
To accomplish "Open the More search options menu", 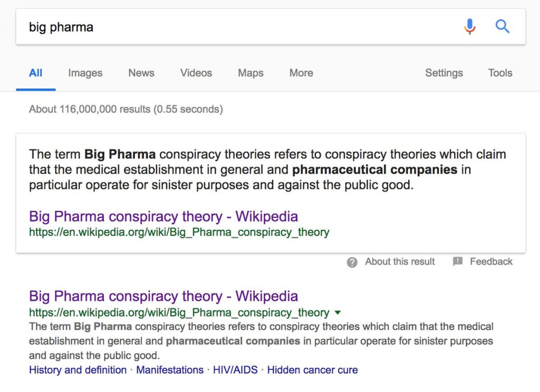I will point(301,73).
